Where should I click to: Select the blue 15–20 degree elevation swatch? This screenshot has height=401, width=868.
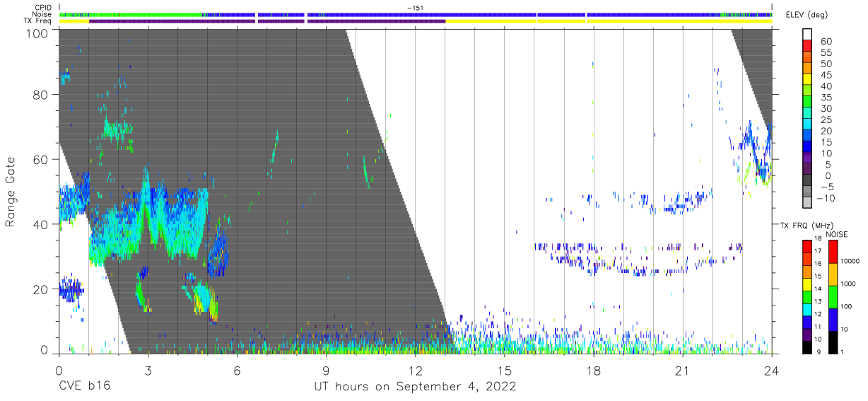[807, 136]
